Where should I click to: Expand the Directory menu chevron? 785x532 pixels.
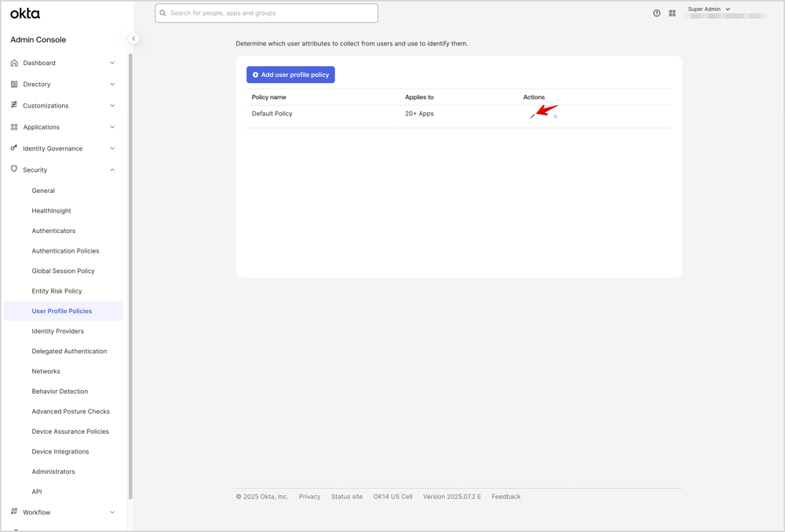(x=112, y=84)
